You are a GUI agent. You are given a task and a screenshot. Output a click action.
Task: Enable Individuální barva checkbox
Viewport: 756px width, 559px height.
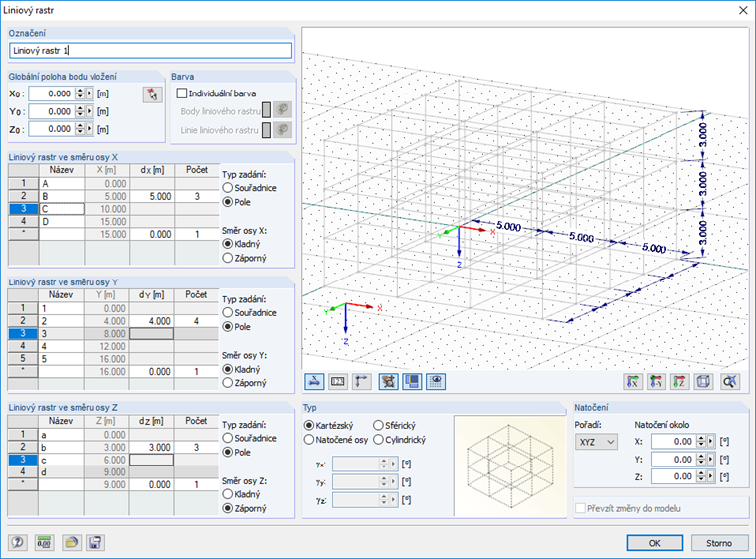click(182, 93)
